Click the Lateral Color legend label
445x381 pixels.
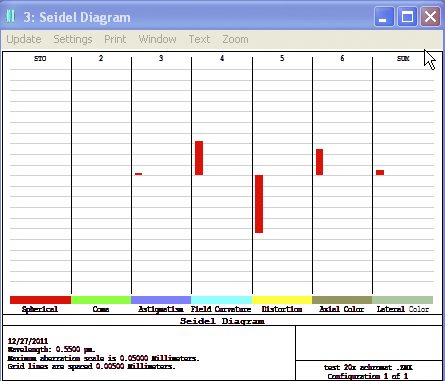pyautogui.click(x=403, y=309)
